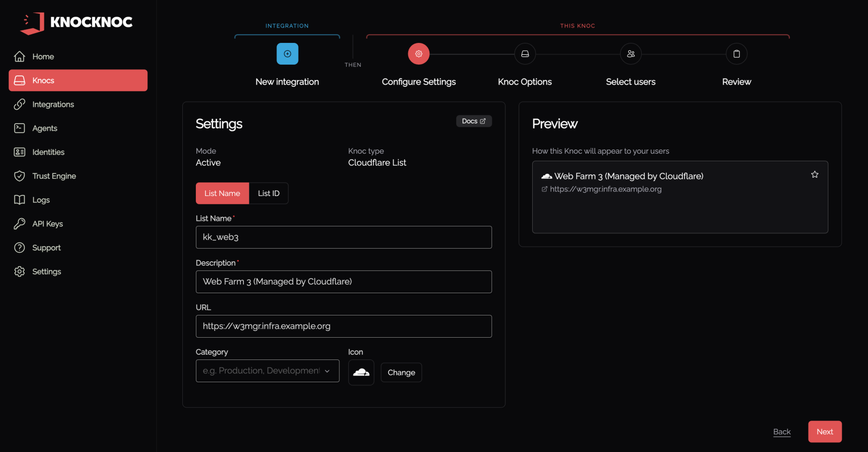
Task: Click the Change icon button
Action: (401, 372)
